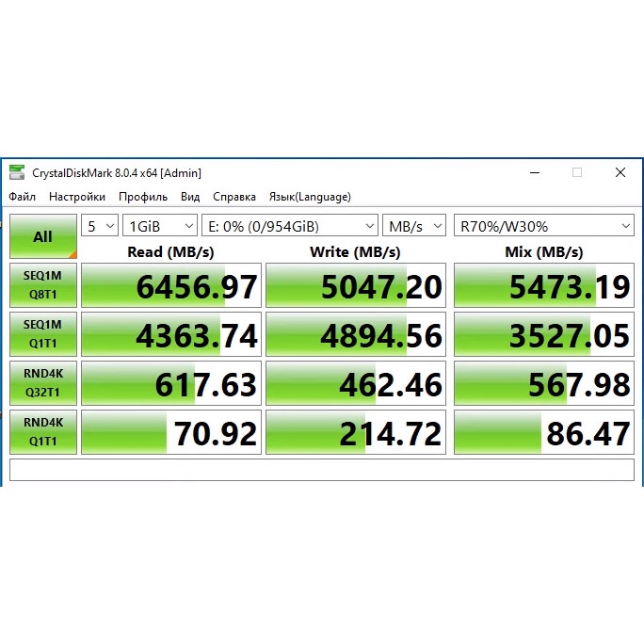This screenshot has height=644, width=644.
Task: Open the Вид menu
Action: pyautogui.click(x=190, y=197)
